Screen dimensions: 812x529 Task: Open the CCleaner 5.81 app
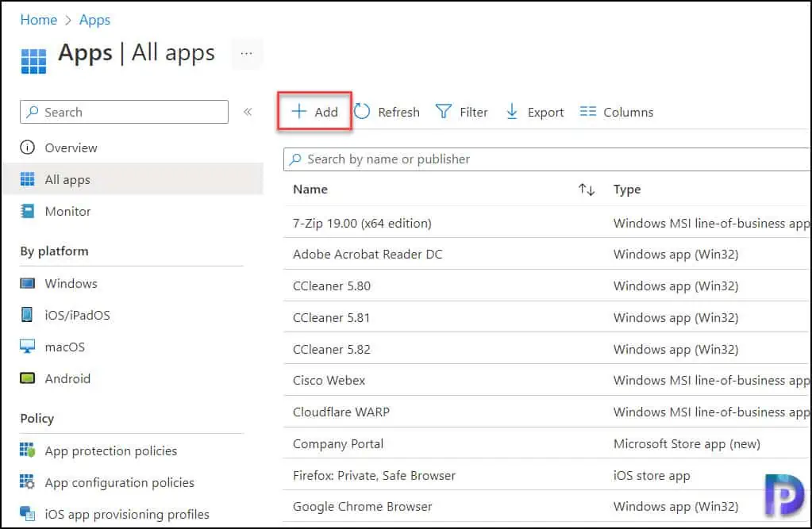point(332,317)
